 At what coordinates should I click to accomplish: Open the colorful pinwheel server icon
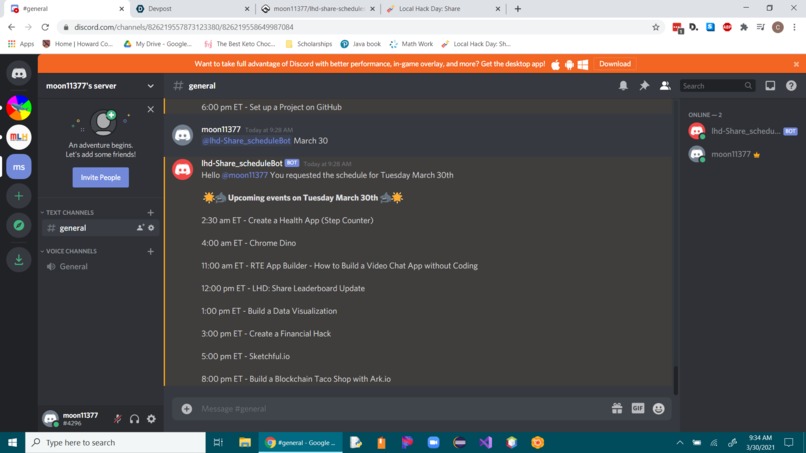click(x=19, y=108)
